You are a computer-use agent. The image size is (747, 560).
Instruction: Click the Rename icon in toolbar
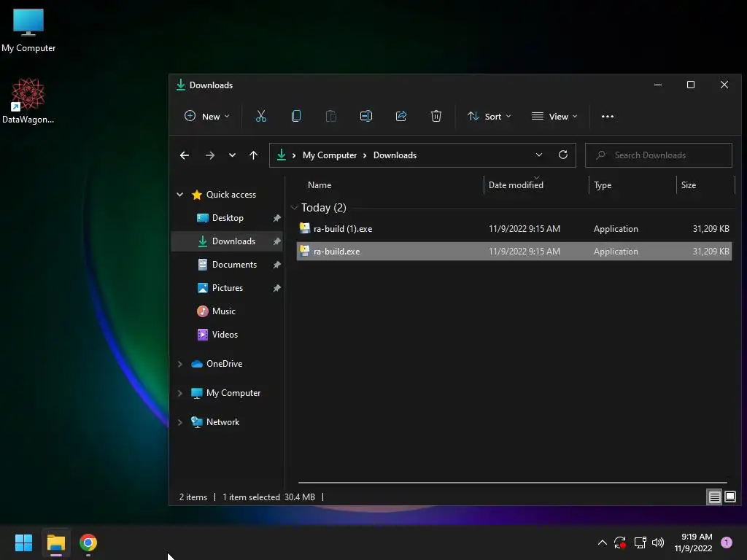click(366, 116)
